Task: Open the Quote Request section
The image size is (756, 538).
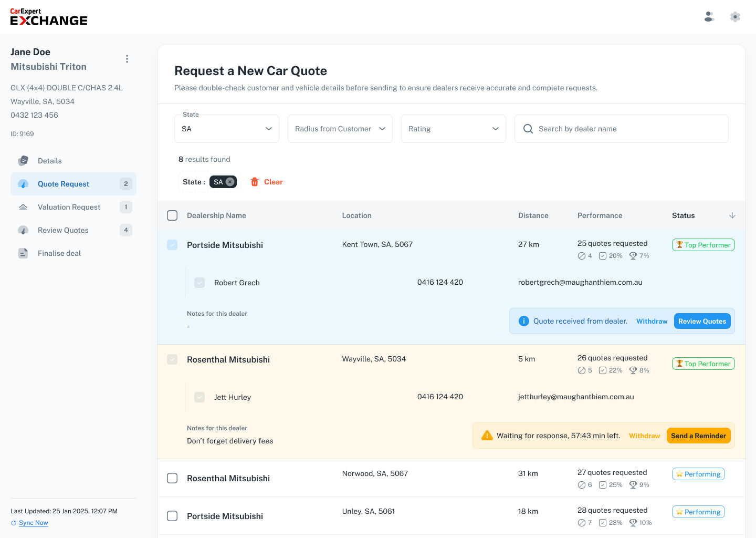Action: [73, 184]
